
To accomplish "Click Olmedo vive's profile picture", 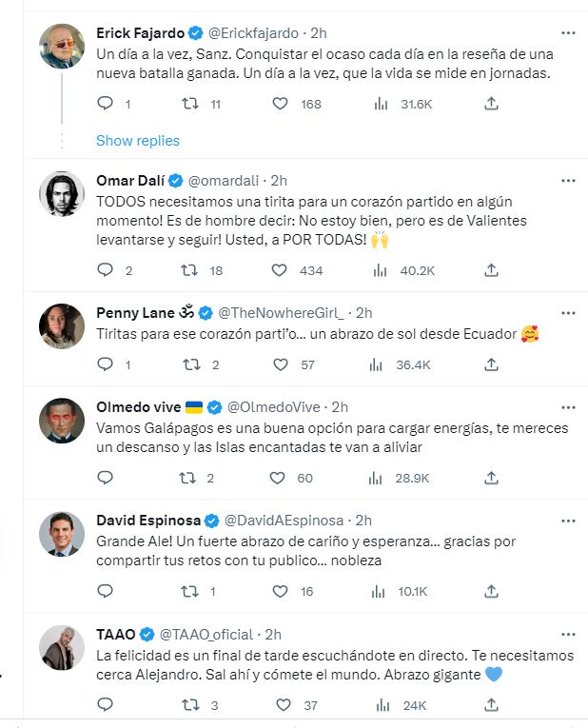I will [62, 421].
